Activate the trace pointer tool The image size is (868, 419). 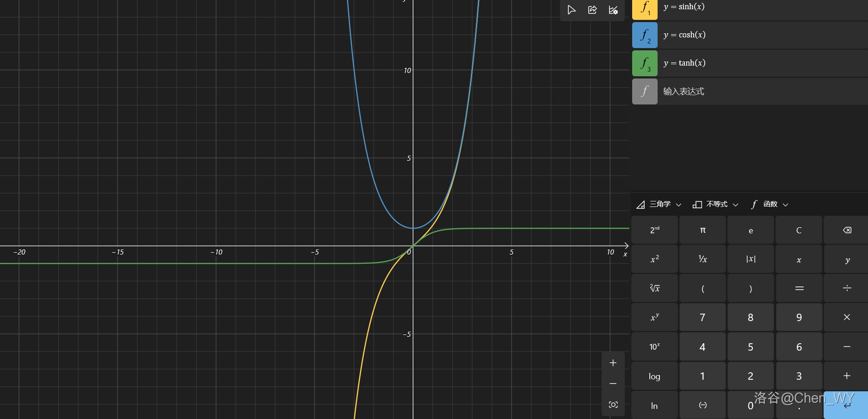pyautogui.click(x=572, y=10)
